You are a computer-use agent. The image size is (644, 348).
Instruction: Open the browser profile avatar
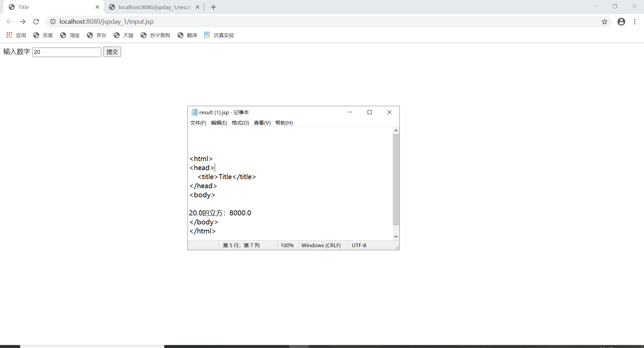tap(621, 21)
